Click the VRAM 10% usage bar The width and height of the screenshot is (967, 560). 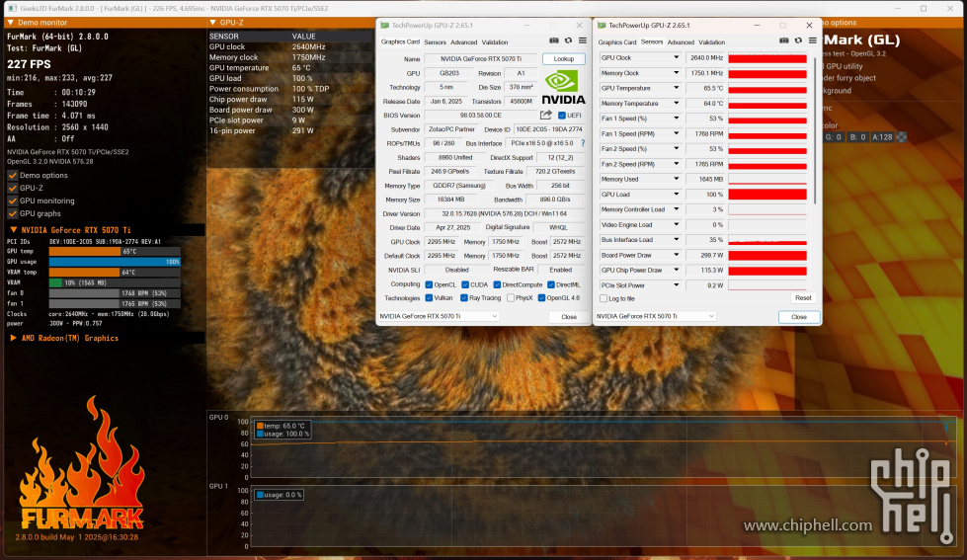tap(115, 282)
